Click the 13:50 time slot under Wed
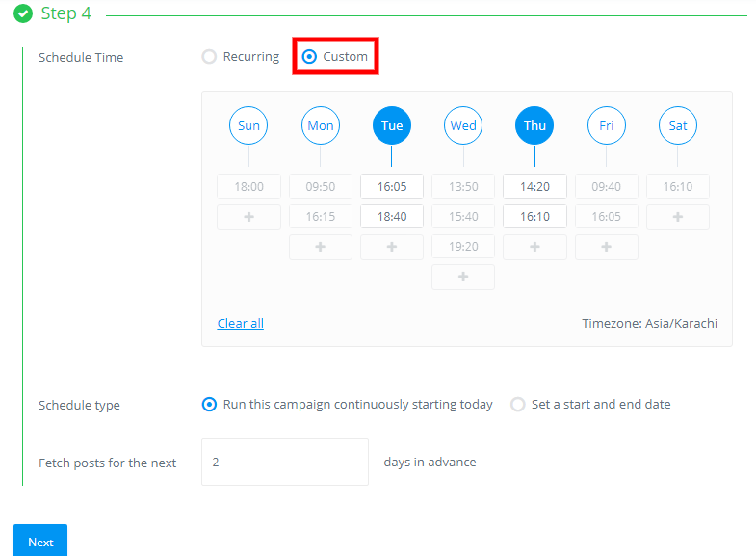The image size is (756, 556). (463, 187)
